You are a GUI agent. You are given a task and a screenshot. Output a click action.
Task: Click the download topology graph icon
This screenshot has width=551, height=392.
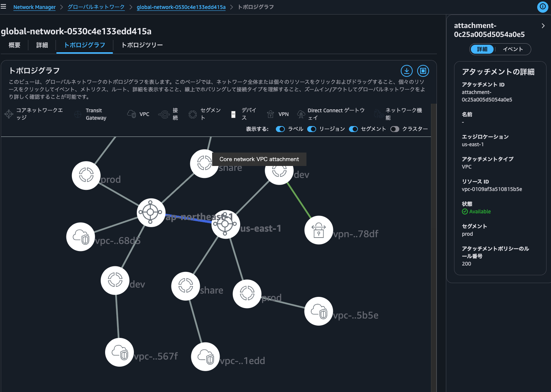407,70
